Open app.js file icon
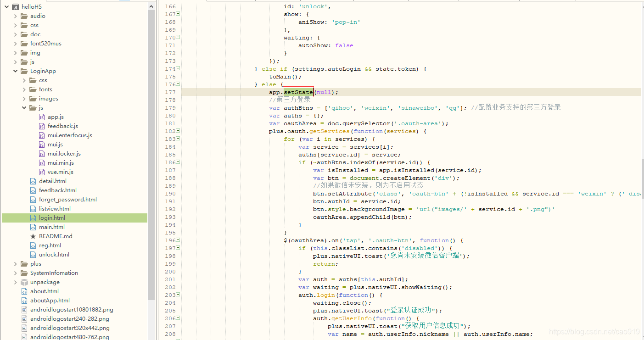The height and width of the screenshot is (340, 644). pyautogui.click(x=42, y=117)
